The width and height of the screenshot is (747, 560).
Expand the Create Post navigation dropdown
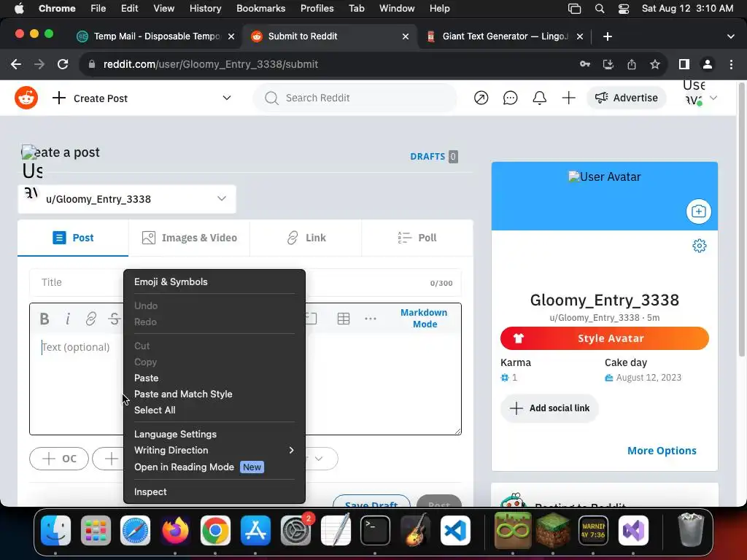(227, 98)
